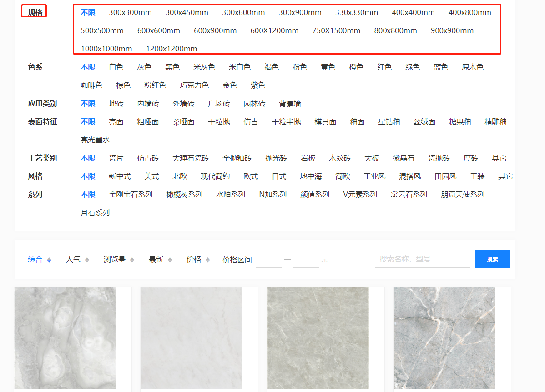545x392 pixels.
Task: Select the 金刚宝石系列 series
Action: [131, 195]
